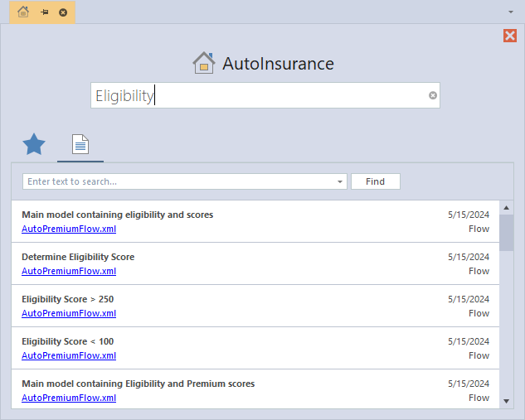The height and width of the screenshot is (420, 525).
Task: Close the search panel with red X
Action: coord(509,36)
